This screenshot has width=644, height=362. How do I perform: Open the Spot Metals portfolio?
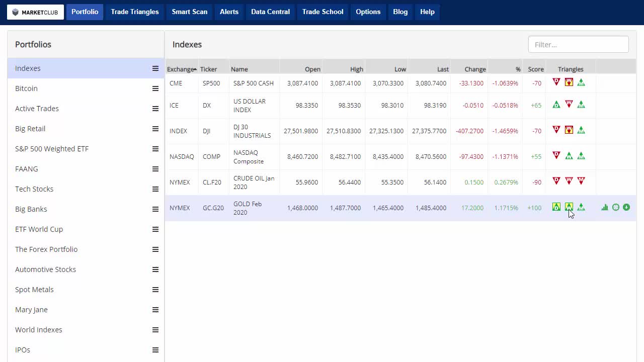coord(86,290)
